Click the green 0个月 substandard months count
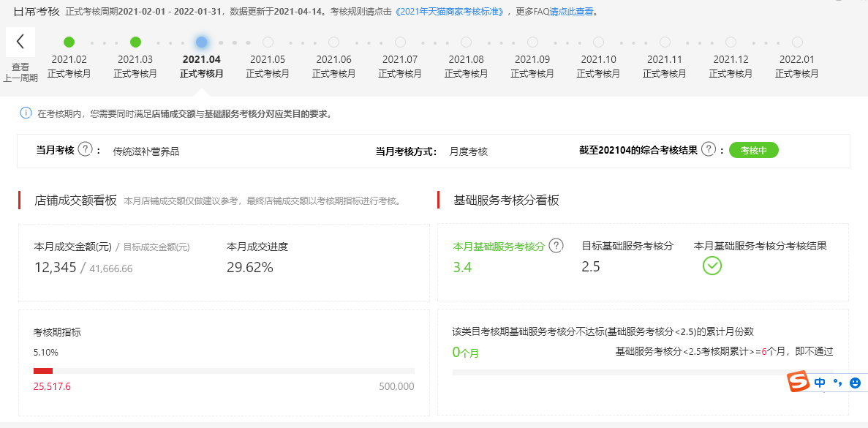Screen dimensions: 868x428 (466, 352)
